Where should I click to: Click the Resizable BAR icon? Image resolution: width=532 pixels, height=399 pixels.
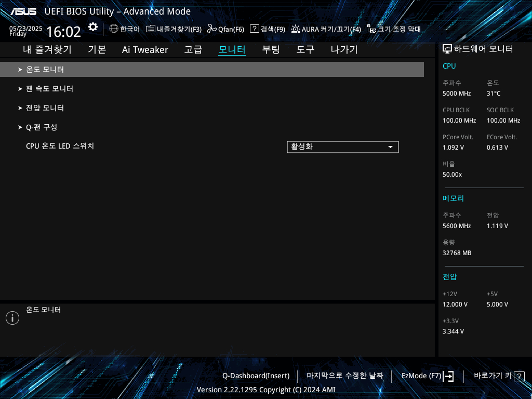pos(371,29)
